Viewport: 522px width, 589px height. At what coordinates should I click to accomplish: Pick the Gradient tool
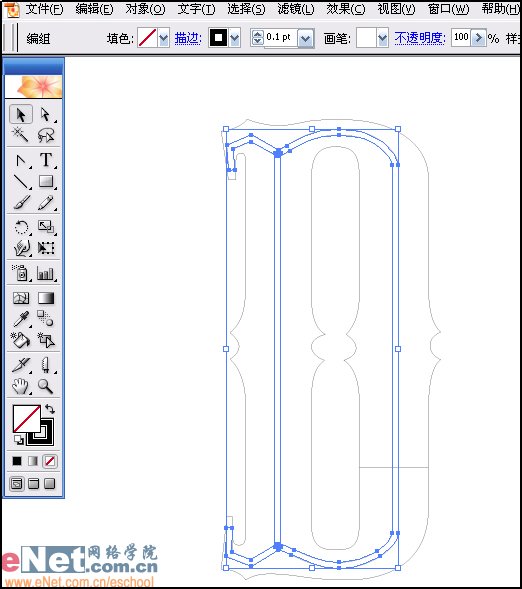coord(46,298)
